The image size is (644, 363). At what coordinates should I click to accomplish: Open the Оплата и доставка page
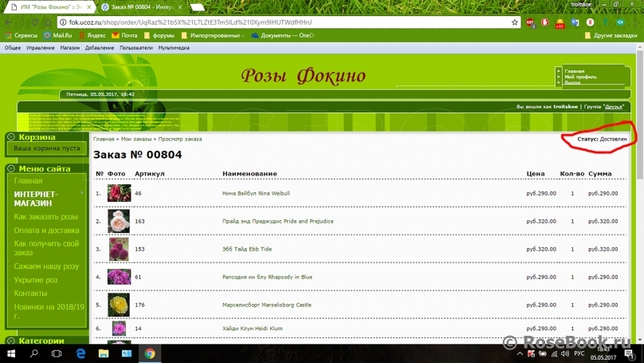pyautogui.click(x=46, y=231)
